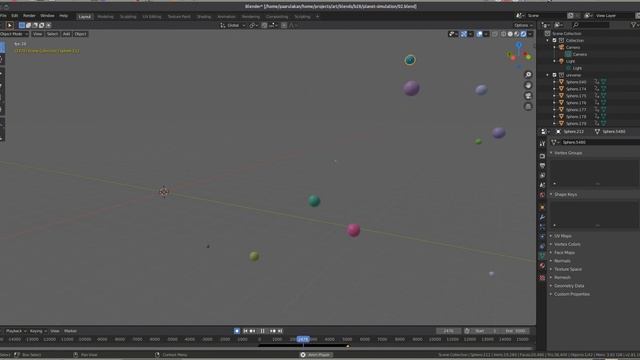Expand the Camera object in outliner
The image size is (640, 360).
point(554,47)
